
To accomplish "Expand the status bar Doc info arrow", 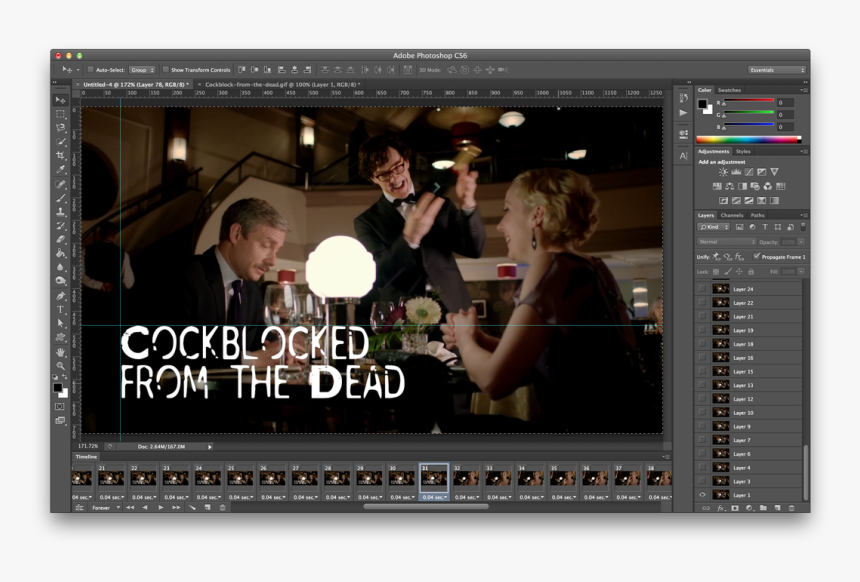I will click(x=210, y=447).
